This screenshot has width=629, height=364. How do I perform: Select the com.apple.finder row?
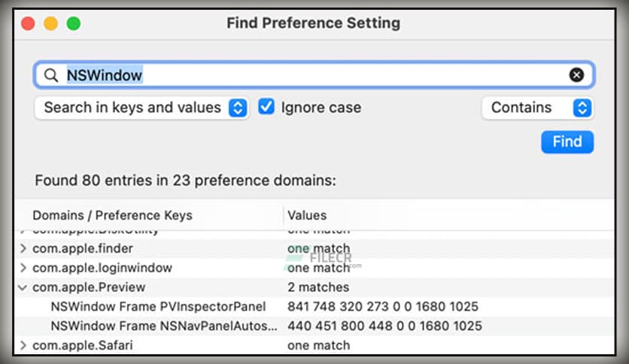[314, 248]
